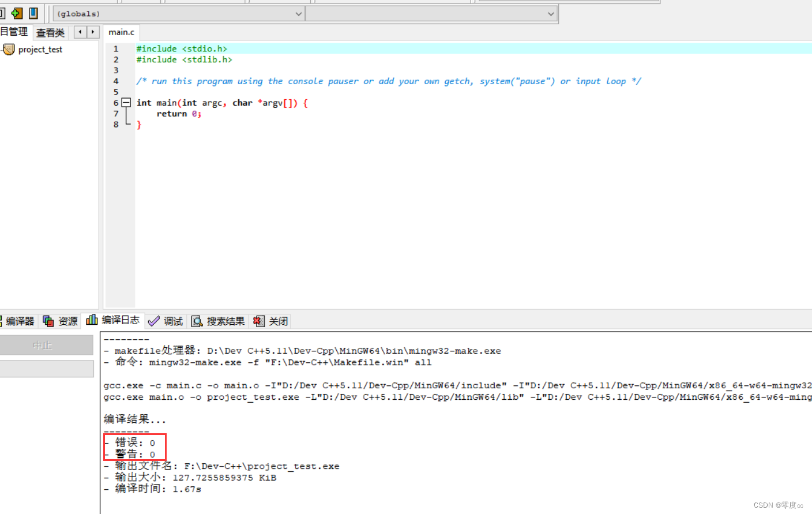Viewport: 812px width, 514px height.
Task: Click the 编译时间 1.67s line
Action: pyautogui.click(x=153, y=489)
